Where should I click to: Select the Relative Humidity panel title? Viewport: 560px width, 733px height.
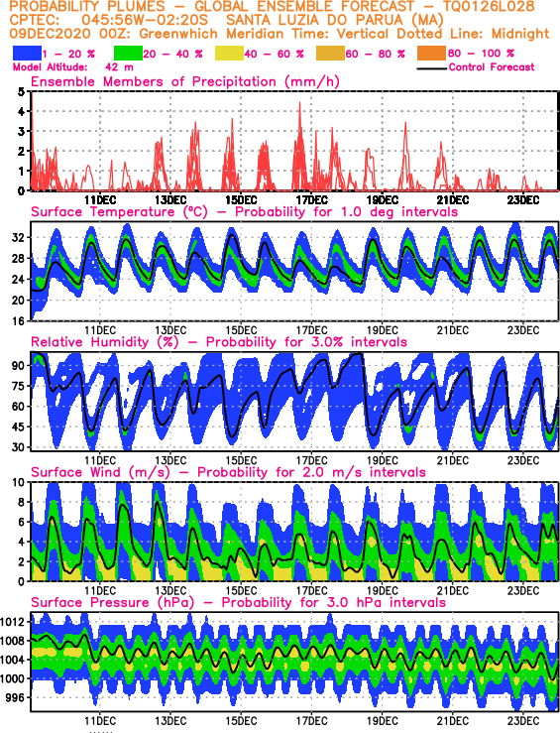(219, 342)
